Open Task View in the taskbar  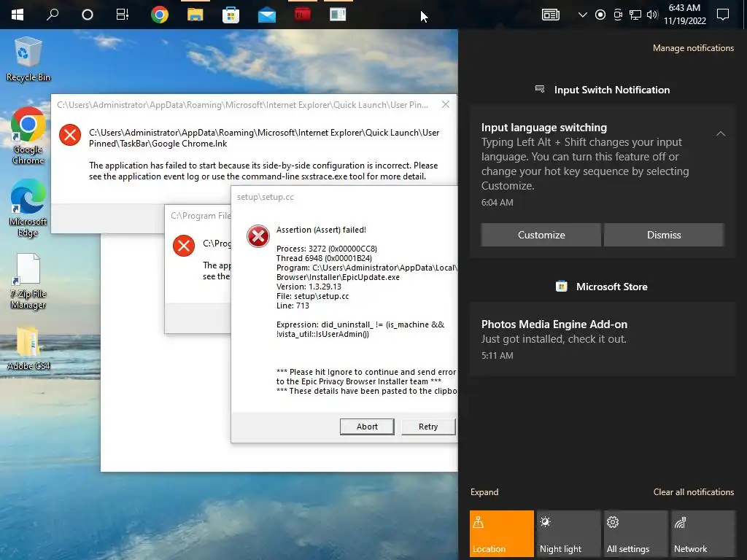click(123, 15)
